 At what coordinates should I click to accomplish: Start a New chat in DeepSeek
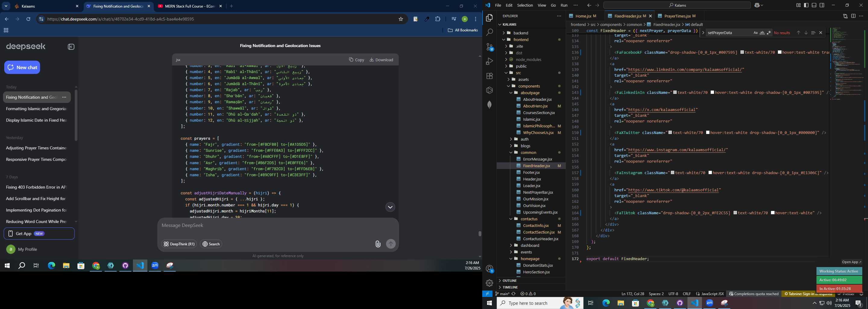22,68
